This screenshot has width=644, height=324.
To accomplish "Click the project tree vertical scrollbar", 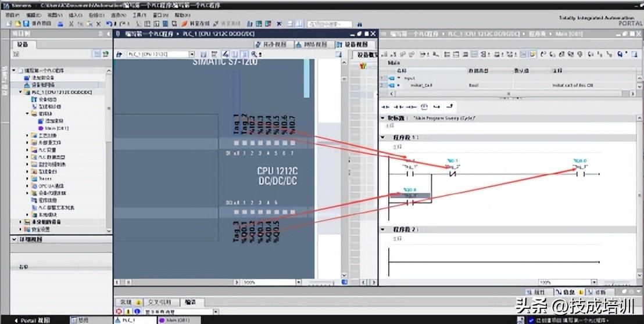I will pos(109,150).
